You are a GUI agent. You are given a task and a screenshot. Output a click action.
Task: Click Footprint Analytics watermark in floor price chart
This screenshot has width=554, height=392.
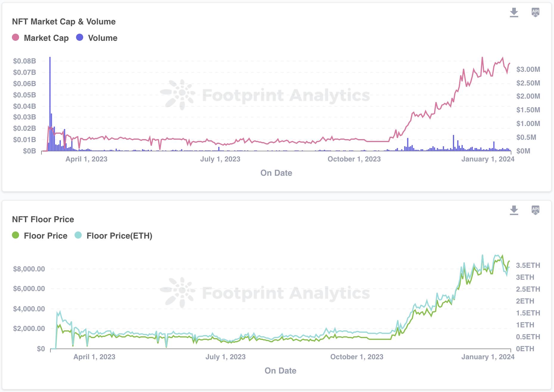click(x=265, y=293)
